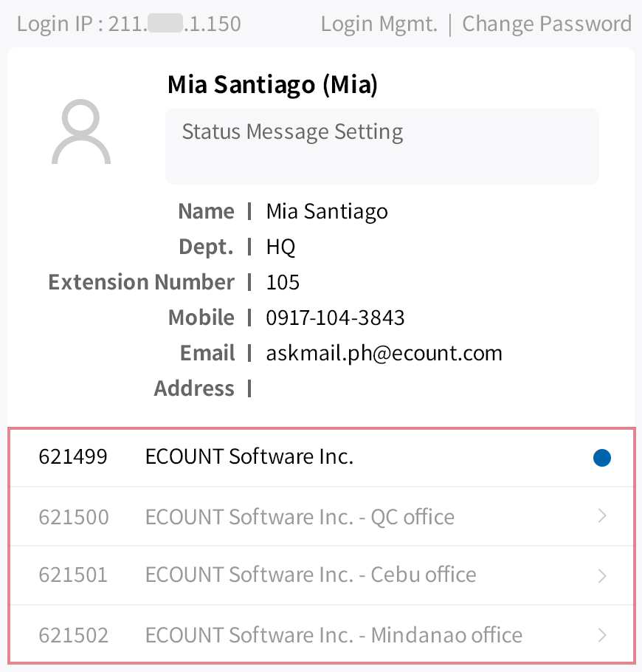Screen dimensions: 642x672
Task: Click Mia Santiago (Mia) profile heading
Action: point(272,85)
